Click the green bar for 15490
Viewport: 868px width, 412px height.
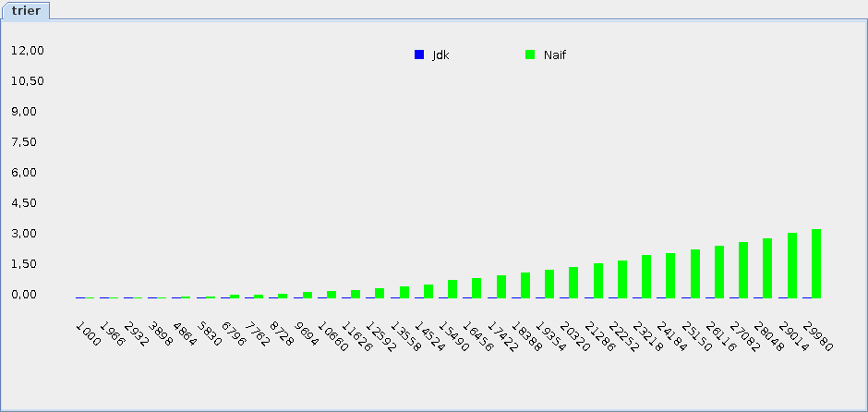452,289
